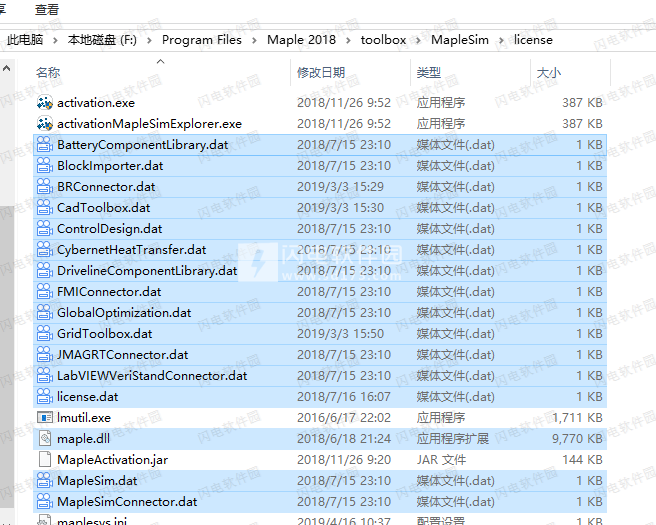Viewport: 656px width, 525px height.
Task: Click the GlobalOptimization.dat file name
Action: [x=124, y=312]
